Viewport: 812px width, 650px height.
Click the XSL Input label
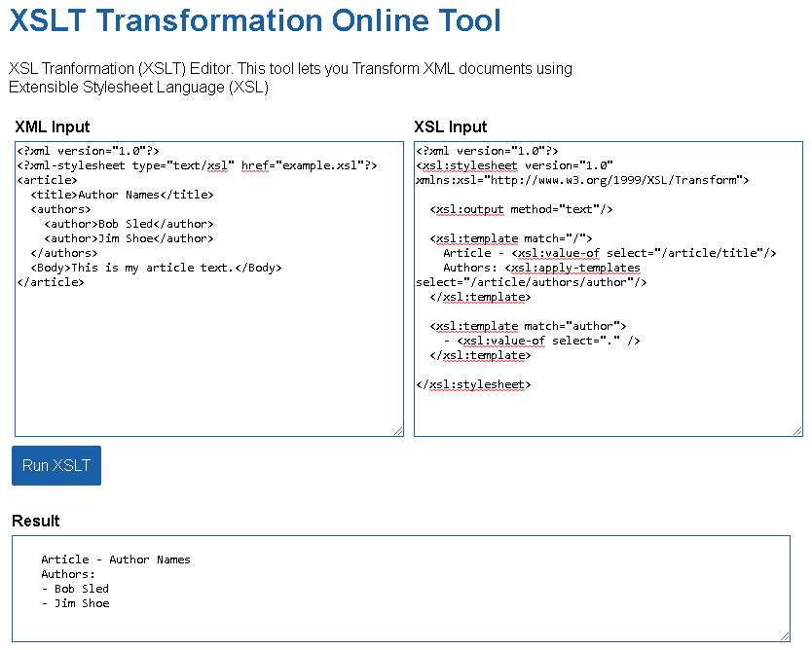click(x=451, y=126)
